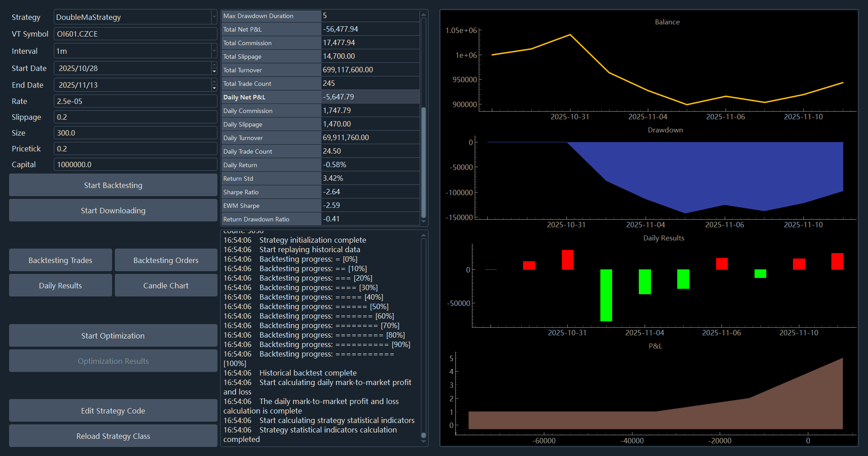The width and height of the screenshot is (868, 456).
Task: Open the Strategy dropdown showing DoubleMaStrategy
Action: 135,17
